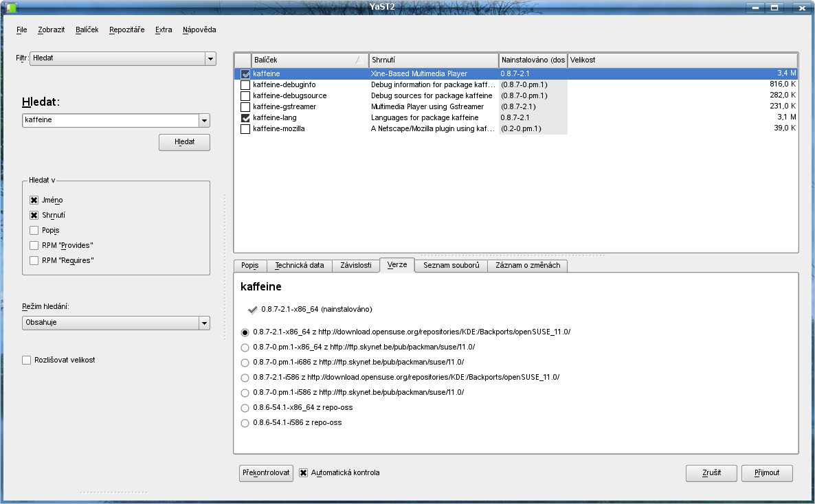815x504 pixels.
Task: Sort by the Balíček column header
Action: tap(310, 60)
